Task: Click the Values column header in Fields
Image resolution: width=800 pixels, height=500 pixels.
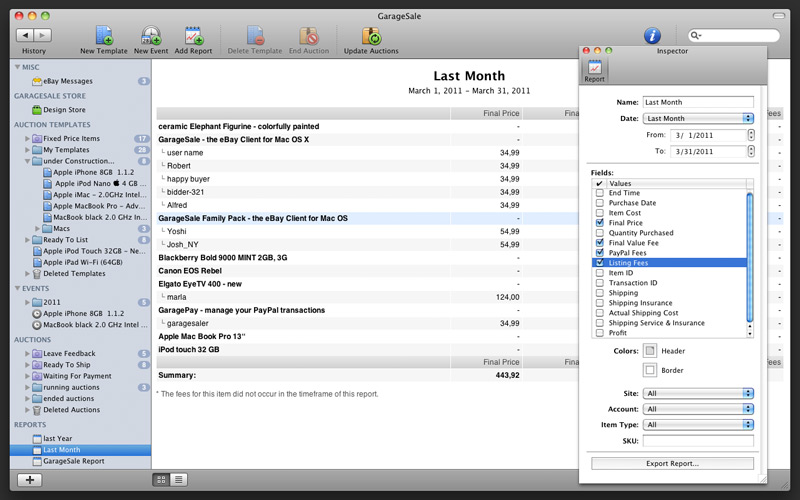Action: (676, 183)
